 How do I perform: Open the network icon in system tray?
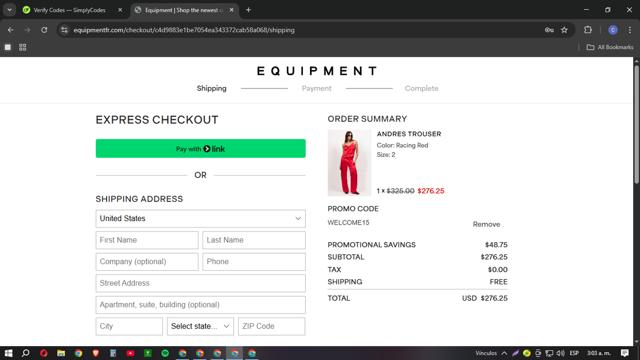tap(549, 353)
